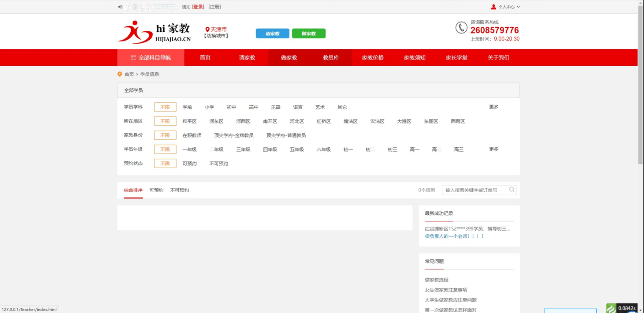Filter area by 西青区
644x313 pixels.
click(458, 121)
